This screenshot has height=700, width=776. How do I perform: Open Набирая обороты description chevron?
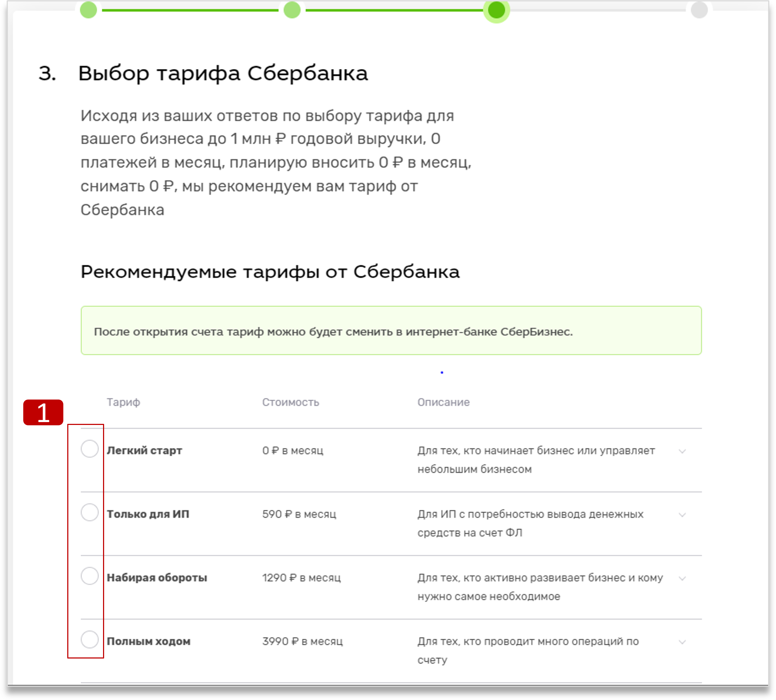point(682,578)
